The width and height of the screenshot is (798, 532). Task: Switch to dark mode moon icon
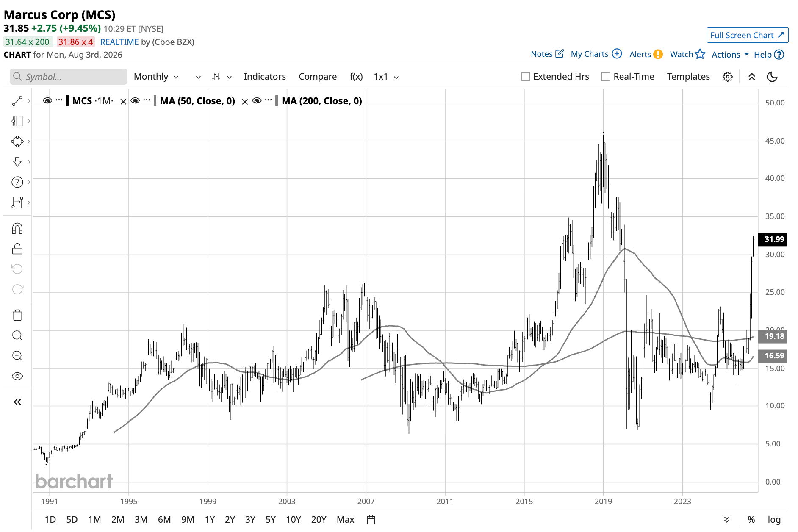pos(772,77)
